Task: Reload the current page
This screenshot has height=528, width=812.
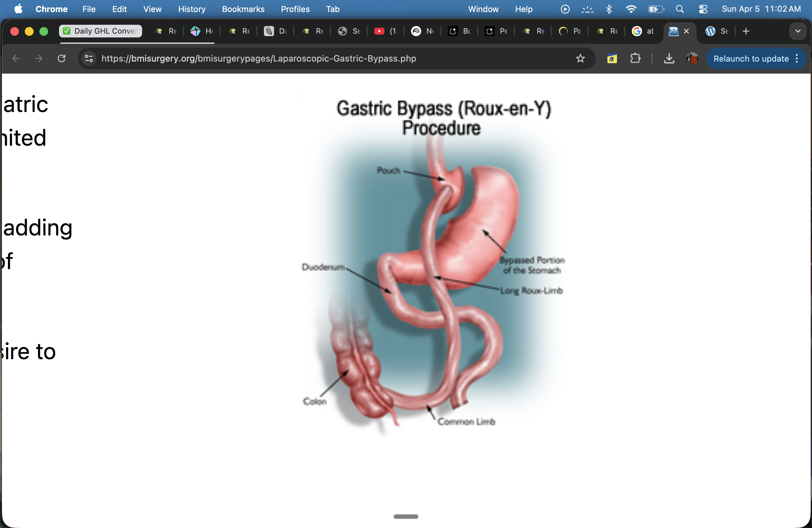Action: 62,58
